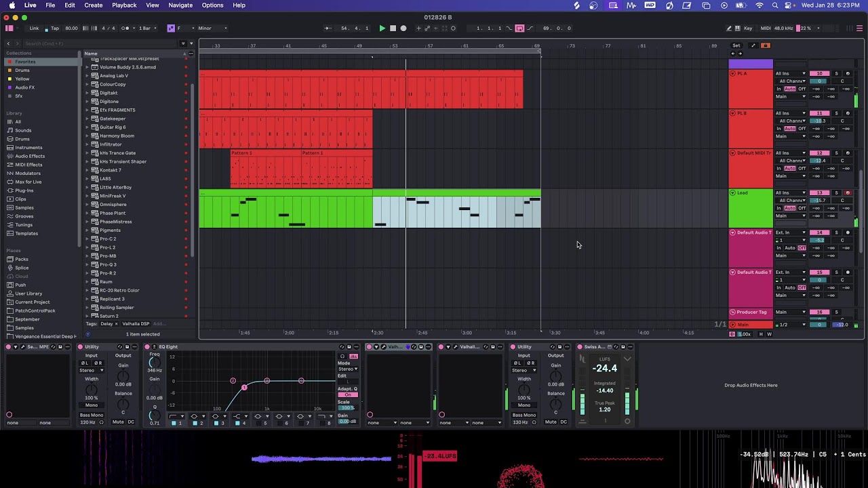Enable the Follow playback icon
This screenshot has width=868, height=488.
(x=328, y=28)
